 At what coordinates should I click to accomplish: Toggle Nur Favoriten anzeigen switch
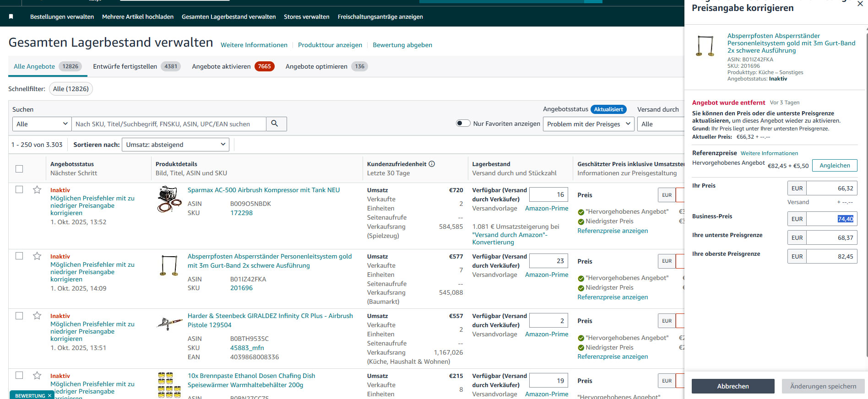click(x=463, y=123)
